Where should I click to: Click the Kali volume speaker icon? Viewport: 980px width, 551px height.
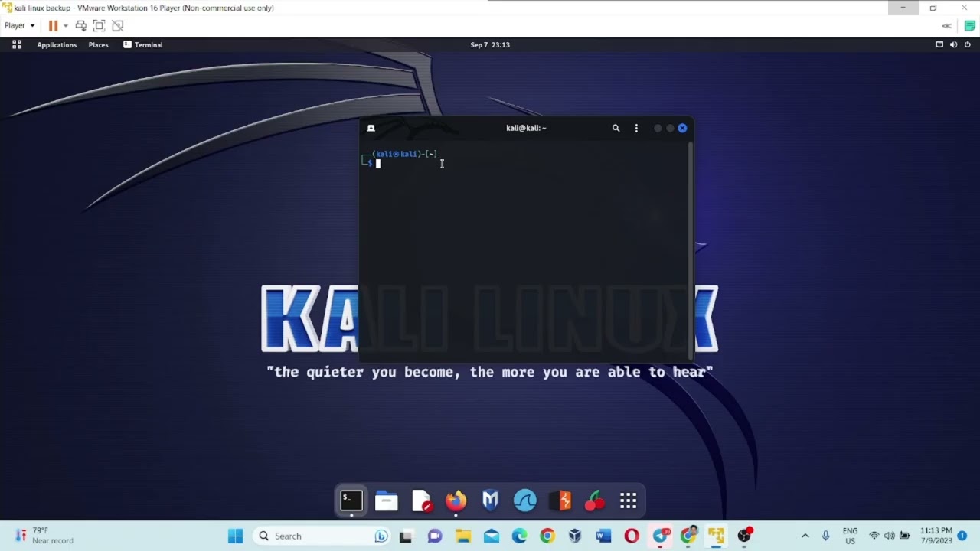(953, 44)
